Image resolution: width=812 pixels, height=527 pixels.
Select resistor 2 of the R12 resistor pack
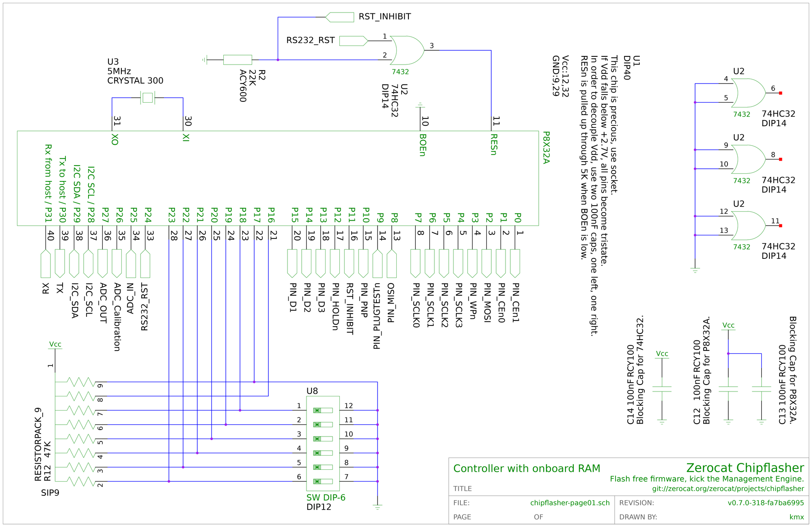click(80, 481)
